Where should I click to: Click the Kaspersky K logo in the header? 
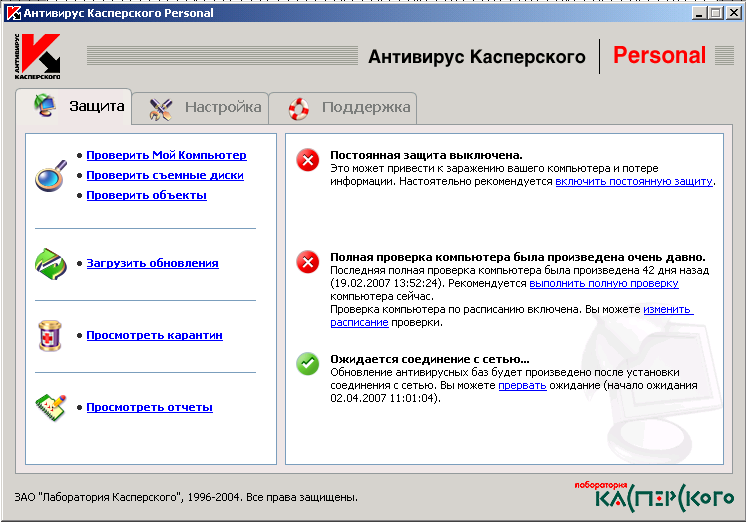tap(38, 56)
